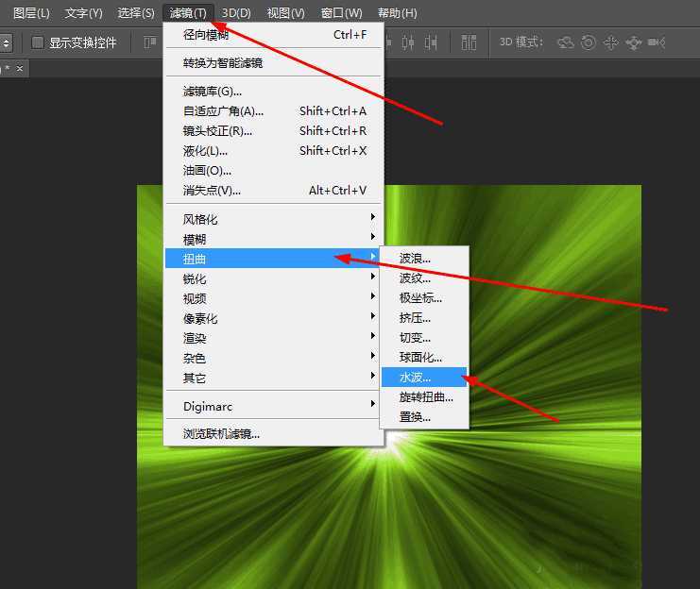Choose 水波... from the distort submenu
Viewport: 700px width, 589px height.
416,378
